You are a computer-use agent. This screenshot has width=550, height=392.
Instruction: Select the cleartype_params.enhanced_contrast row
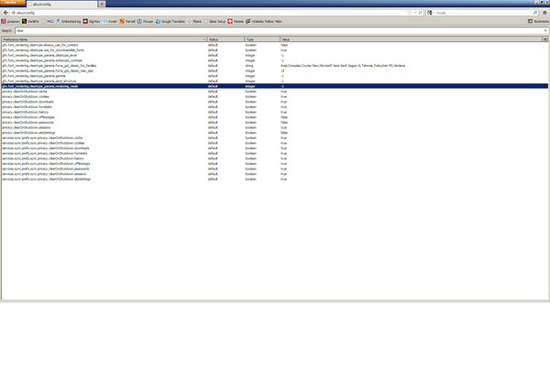tap(275, 60)
